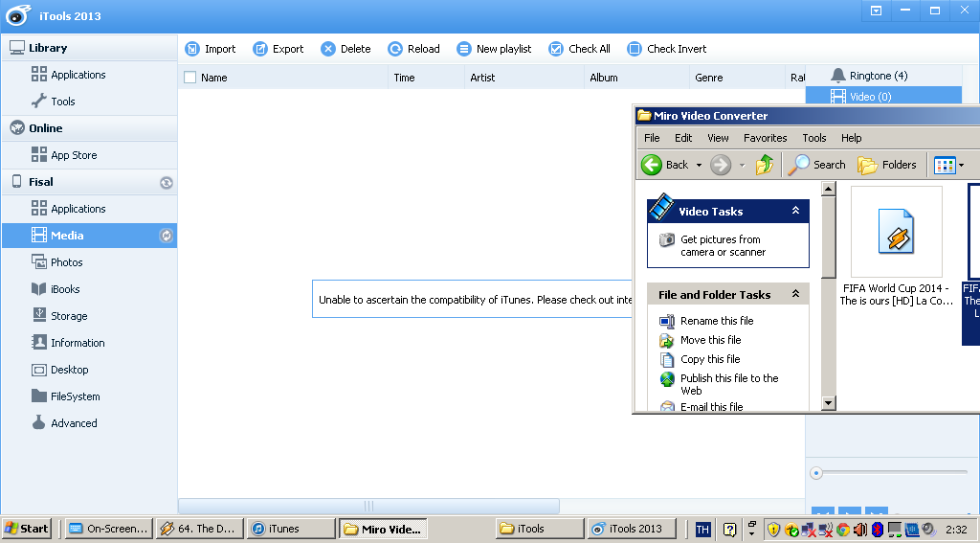Click iTools horizontal scrollbar thumb

pyautogui.click(x=368, y=506)
